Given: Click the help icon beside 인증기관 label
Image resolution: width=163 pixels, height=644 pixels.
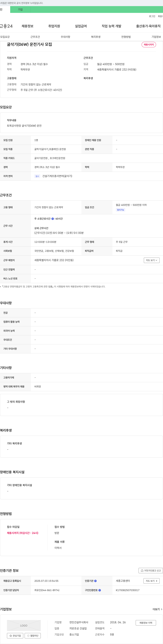Looking at the screenshot, I should 95,581.
